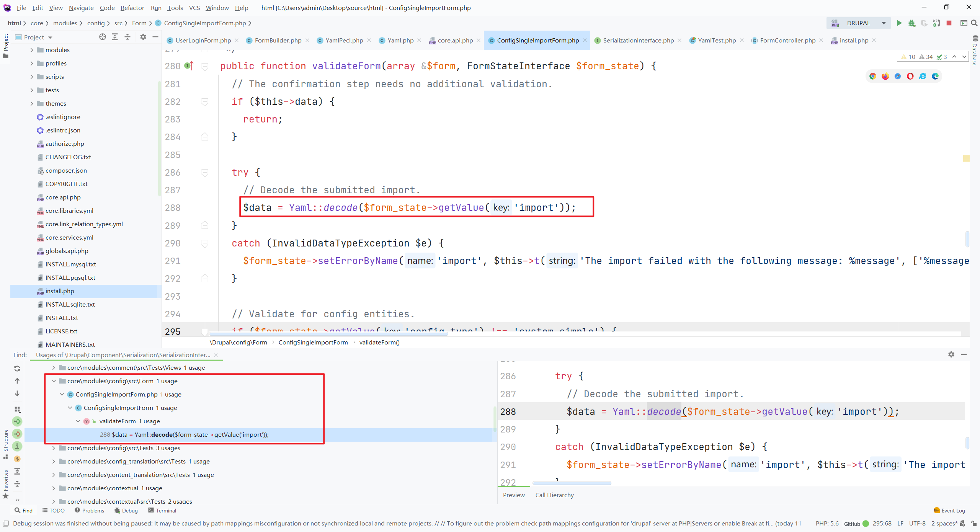Expand the themes folder in Project tree

[x=32, y=103]
